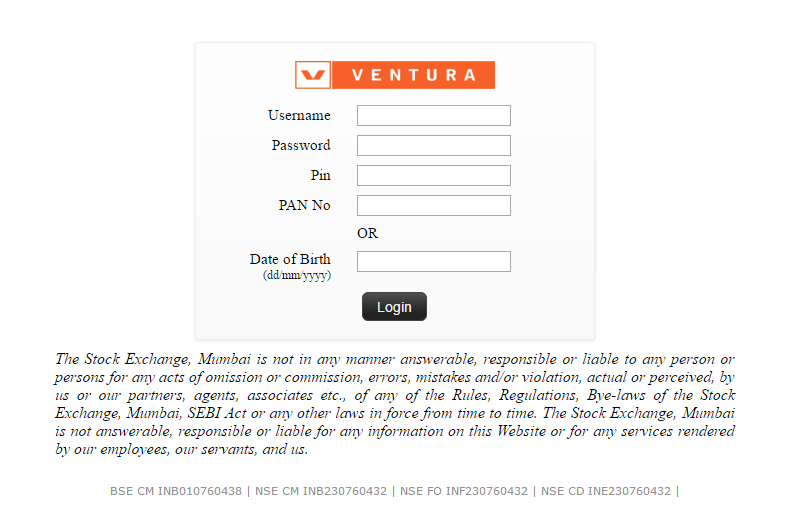Click the PAN No label
Screen dimensions: 798x528
pyautogui.click(x=304, y=206)
